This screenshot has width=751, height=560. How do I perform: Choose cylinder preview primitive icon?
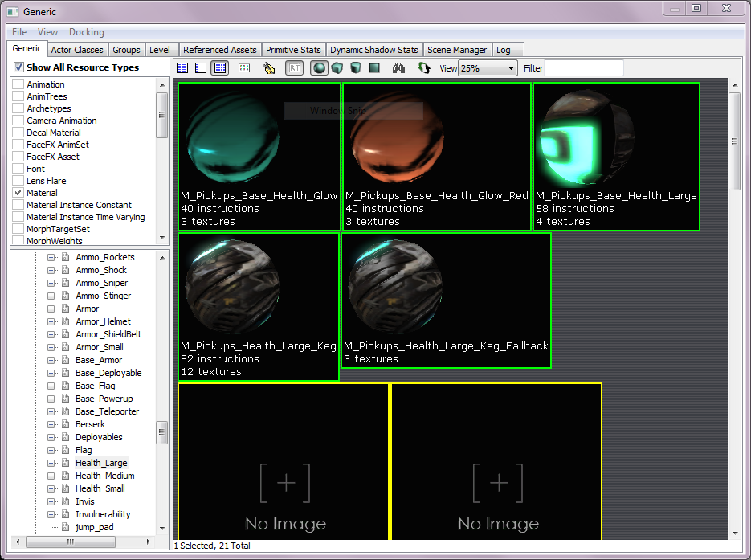point(356,68)
